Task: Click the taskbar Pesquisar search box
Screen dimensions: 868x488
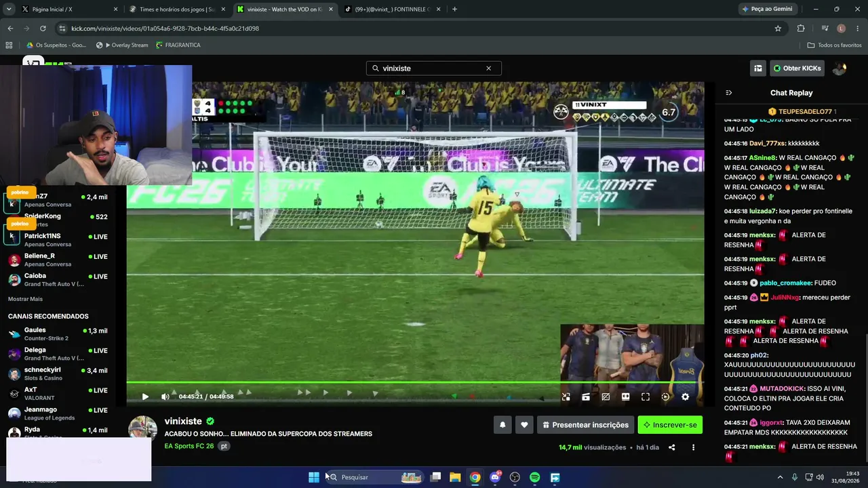Action: click(376, 477)
